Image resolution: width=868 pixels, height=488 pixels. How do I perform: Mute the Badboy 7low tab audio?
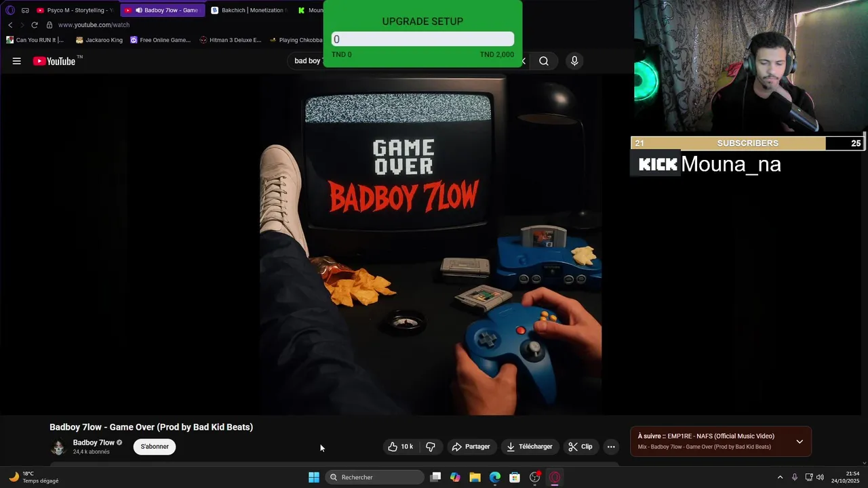139,10
